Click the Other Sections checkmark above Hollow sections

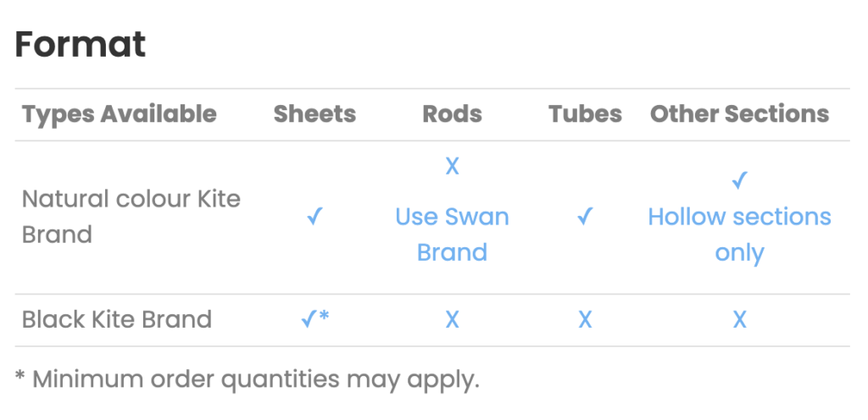[x=739, y=180]
